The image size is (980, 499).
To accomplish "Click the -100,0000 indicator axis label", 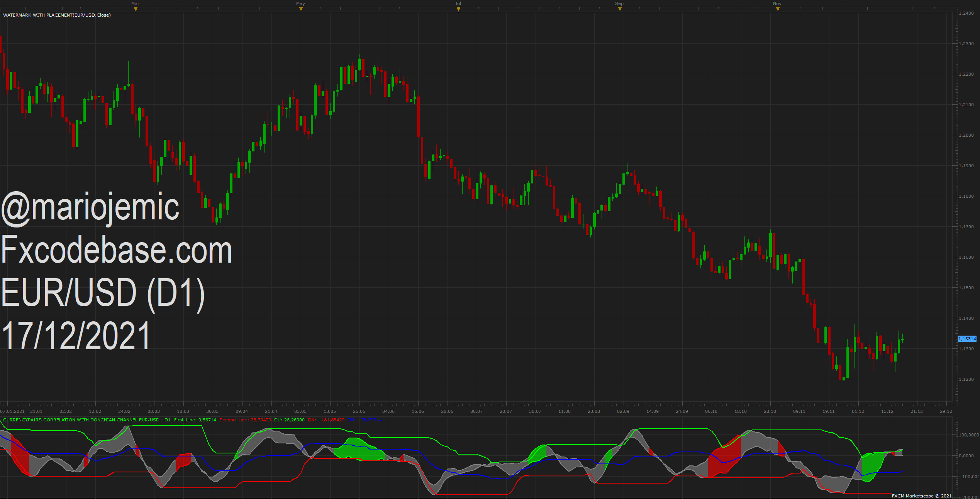I will pyautogui.click(x=969, y=477).
